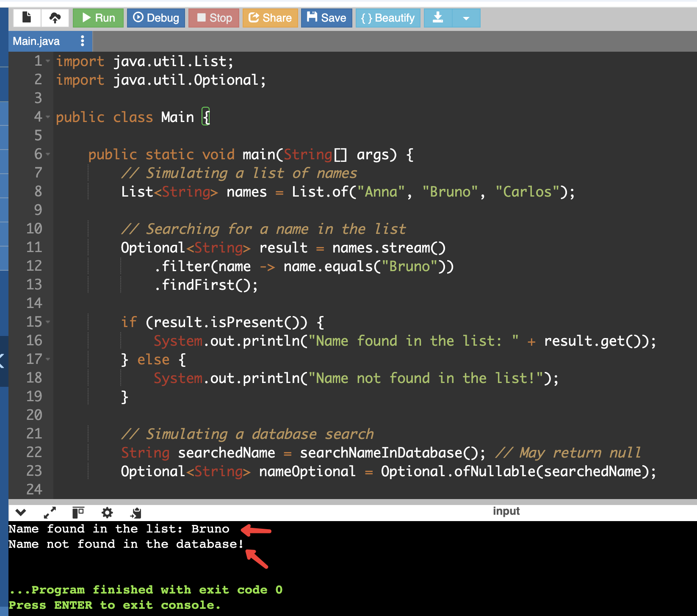The height and width of the screenshot is (616, 697).
Task: Click the download code icon
Action: pos(438,18)
